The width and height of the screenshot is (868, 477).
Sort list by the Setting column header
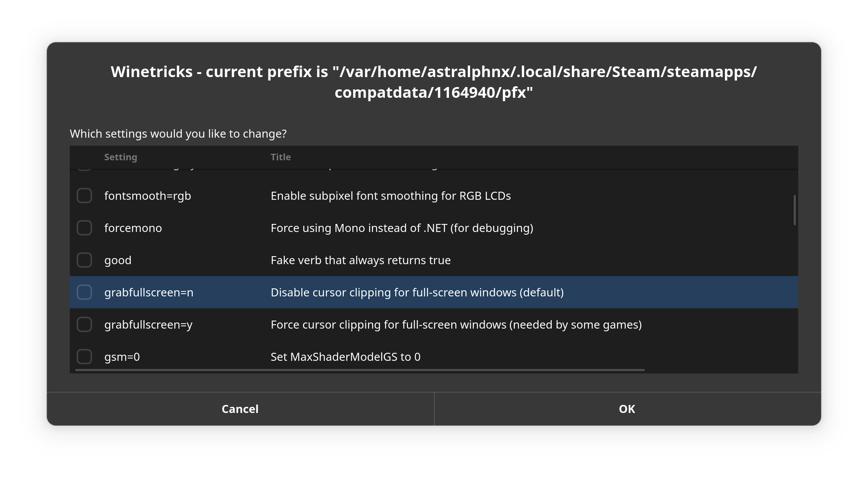[120, 157]
